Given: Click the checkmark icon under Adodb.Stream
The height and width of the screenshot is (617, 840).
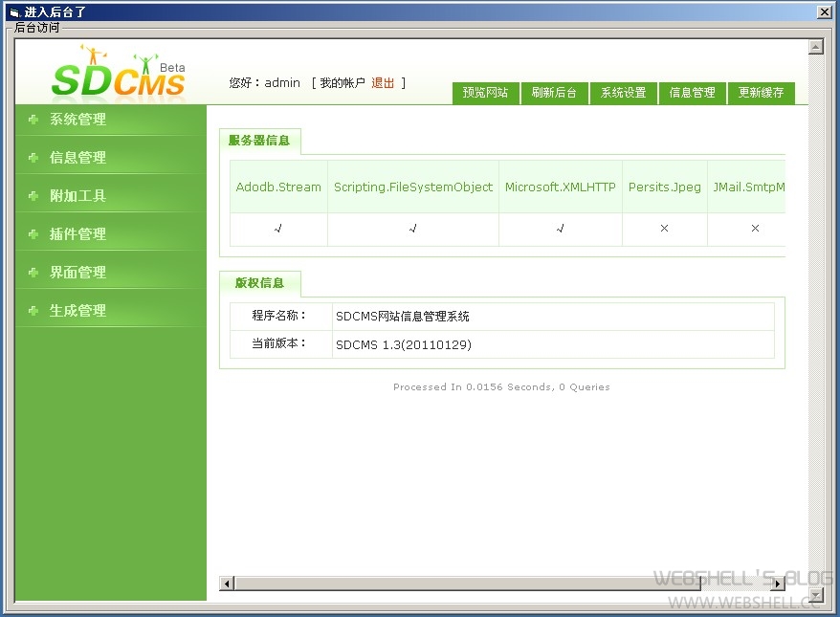Looking at the screenshot, I should click(277, 229).
